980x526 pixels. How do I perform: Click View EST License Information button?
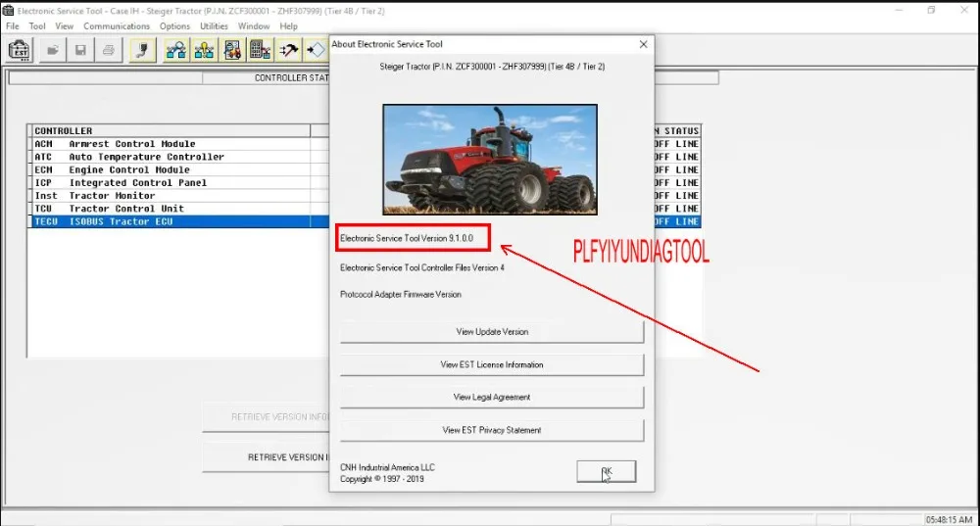(492, 364)
